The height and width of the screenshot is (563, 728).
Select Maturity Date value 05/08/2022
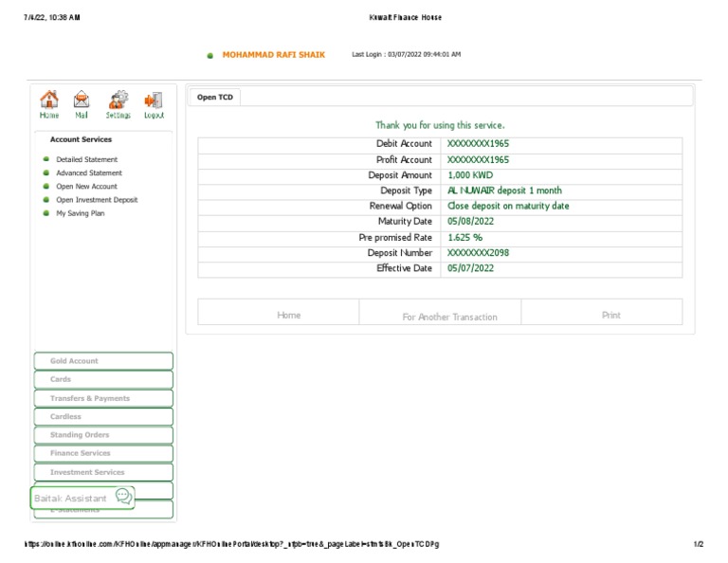(470, 221)
